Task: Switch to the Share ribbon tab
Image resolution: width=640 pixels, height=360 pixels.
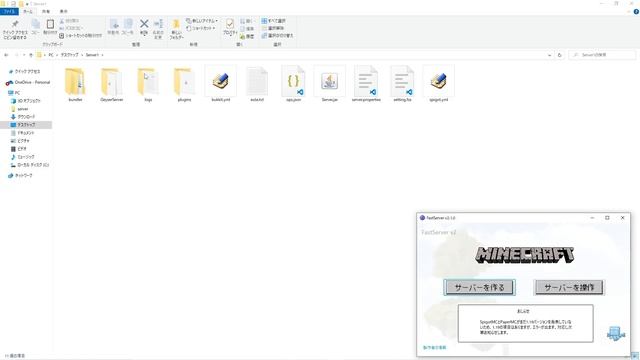Action: (x=46, y=11)
